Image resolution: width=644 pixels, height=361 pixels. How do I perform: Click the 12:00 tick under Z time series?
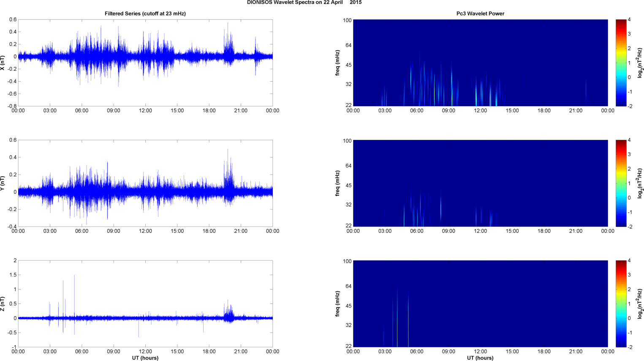145,351
